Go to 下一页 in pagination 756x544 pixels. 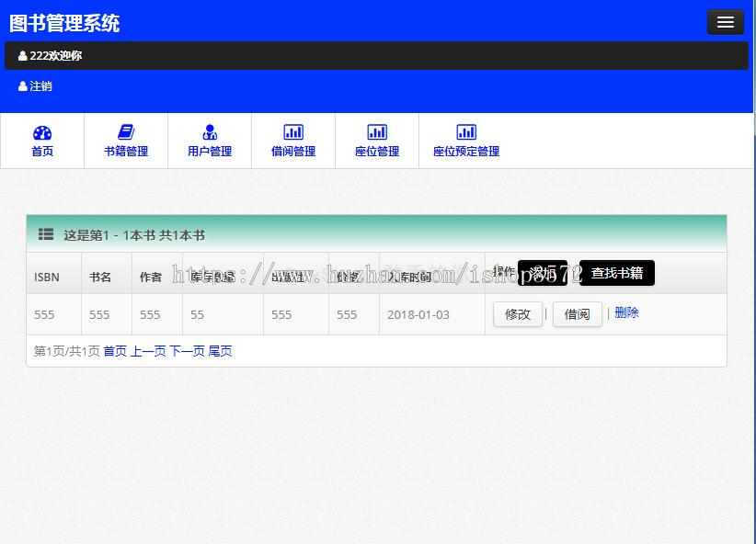coord(187,351)
